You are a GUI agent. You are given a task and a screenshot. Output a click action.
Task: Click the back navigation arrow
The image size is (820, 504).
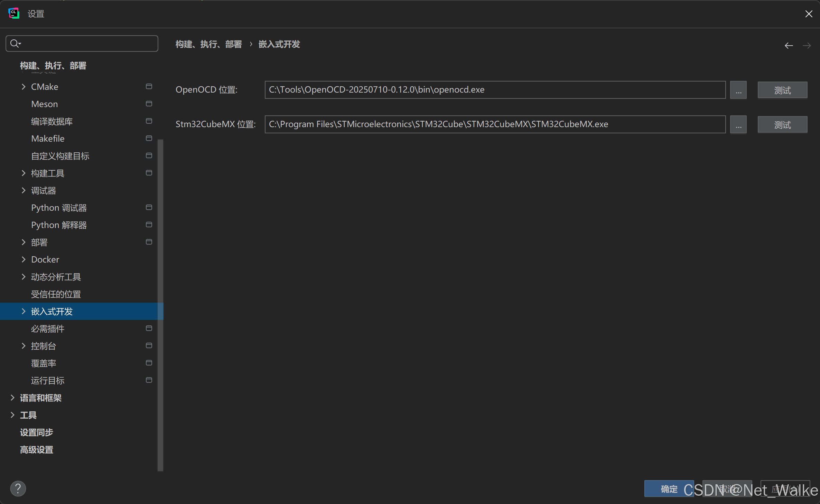coord(789,46)
